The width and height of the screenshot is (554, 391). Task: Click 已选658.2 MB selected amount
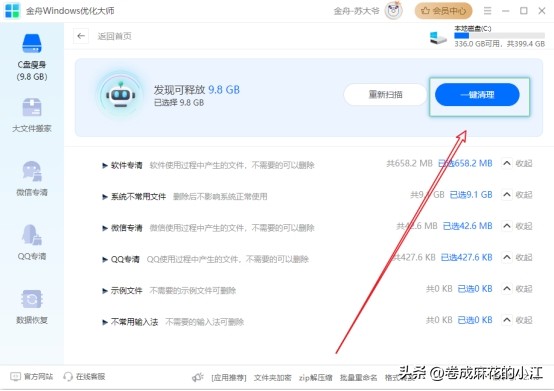click(465, 164)
